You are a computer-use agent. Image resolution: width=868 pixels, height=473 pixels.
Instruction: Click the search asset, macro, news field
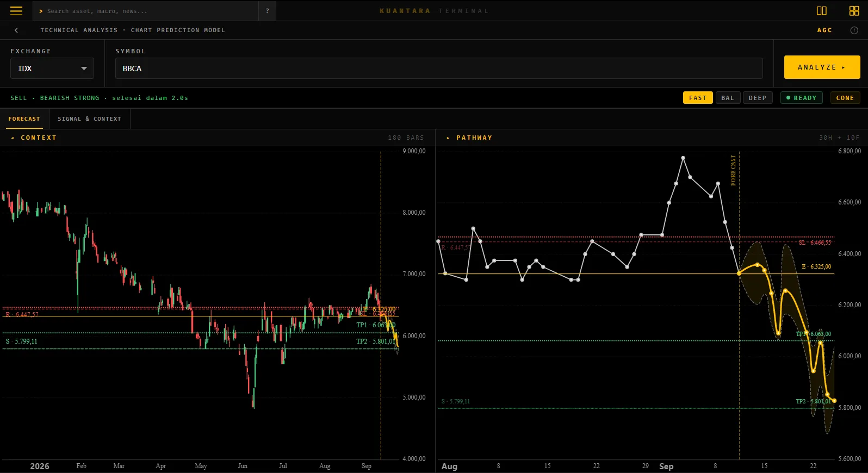146,11
